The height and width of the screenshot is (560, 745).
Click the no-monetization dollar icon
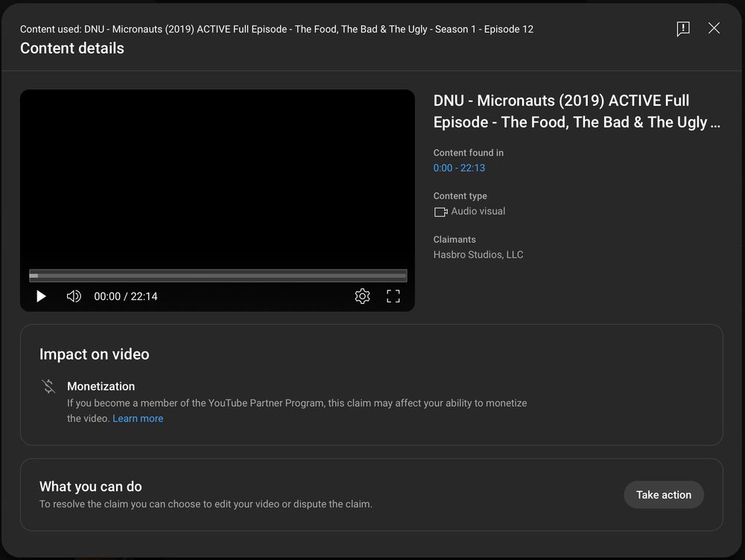(x=48, y=386)
